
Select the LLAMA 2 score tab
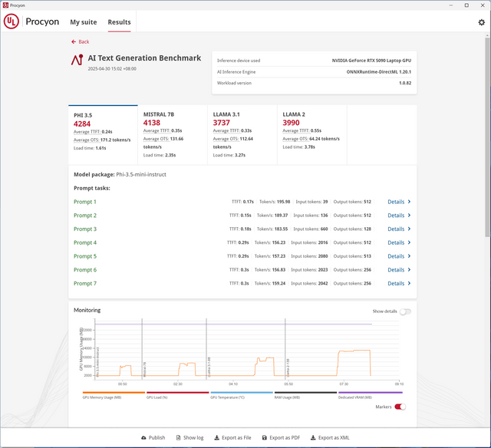coord(312,134)
